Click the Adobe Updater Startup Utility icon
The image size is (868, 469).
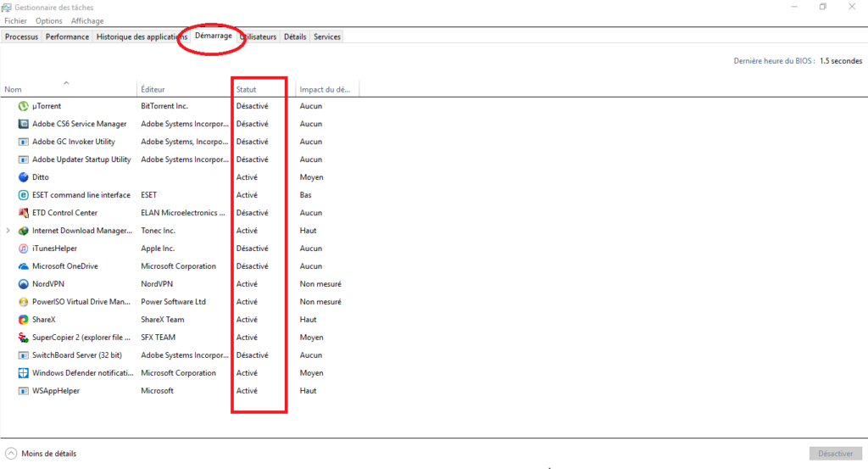[x=23, y=159]
